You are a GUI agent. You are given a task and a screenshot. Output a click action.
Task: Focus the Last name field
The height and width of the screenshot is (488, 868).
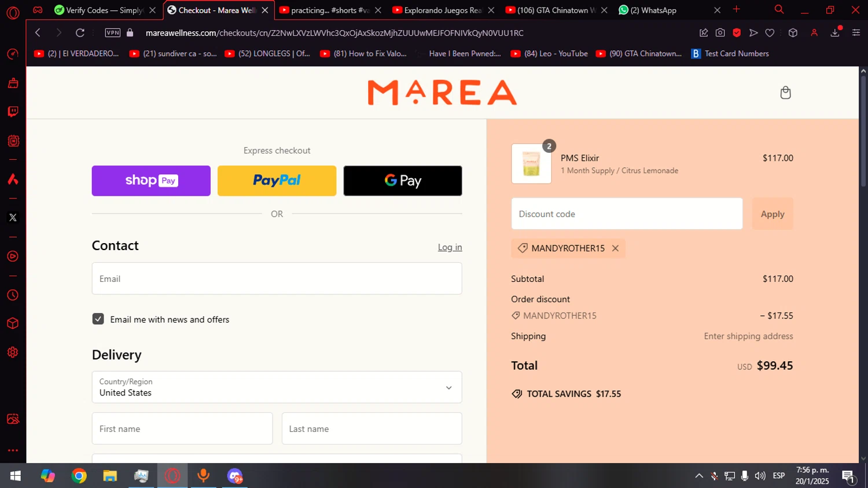point(372,428)
